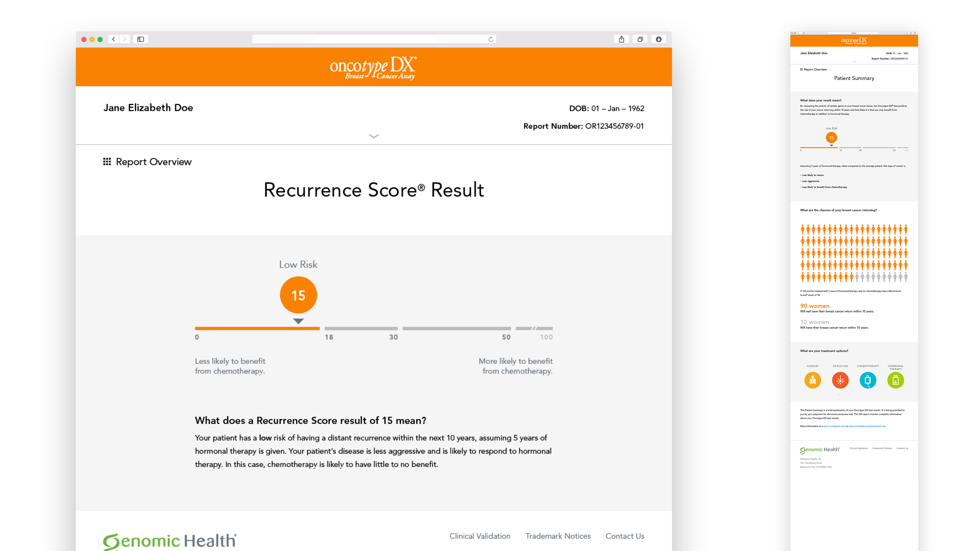The image size is (980, 551).
Task: Click What does a Recurrence Score result heading
Action: click(x=310, y=420)
